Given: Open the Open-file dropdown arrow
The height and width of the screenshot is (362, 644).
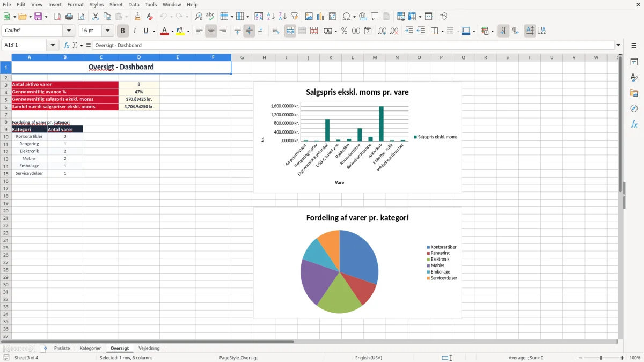Looking at the screenshot, I should point(30,17).
